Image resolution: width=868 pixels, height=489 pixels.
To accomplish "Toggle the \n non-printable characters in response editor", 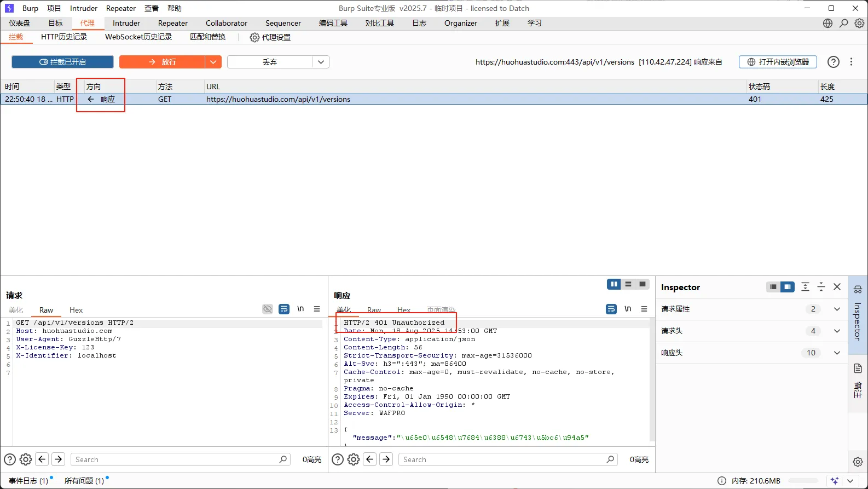I will [628, 309].
